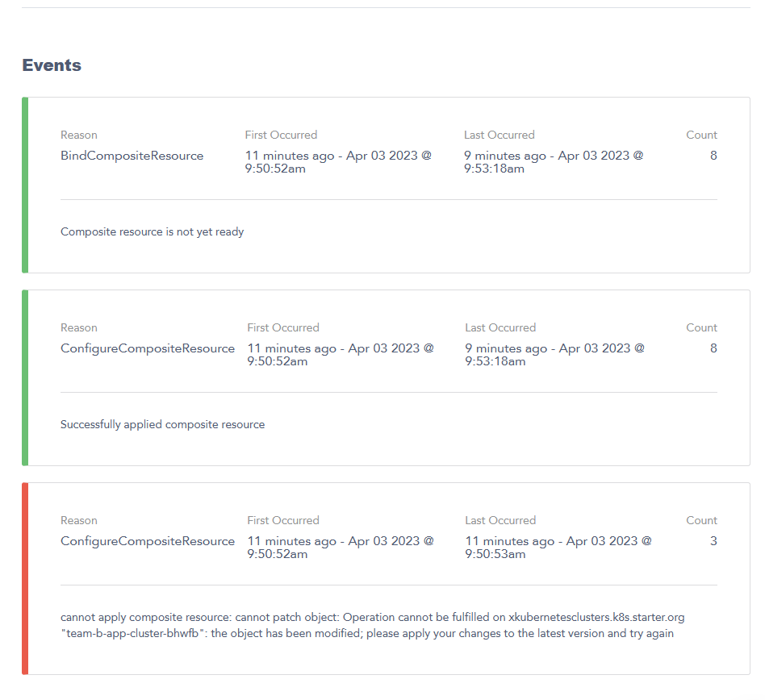Click the BindCompositeResource reason label
This screenshot has width=765, height=700.
pos(132,156)
